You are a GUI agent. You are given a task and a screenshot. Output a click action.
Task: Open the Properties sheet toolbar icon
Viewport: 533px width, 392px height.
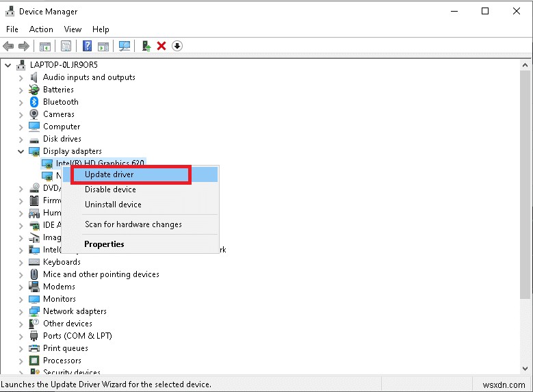(66, 46)
